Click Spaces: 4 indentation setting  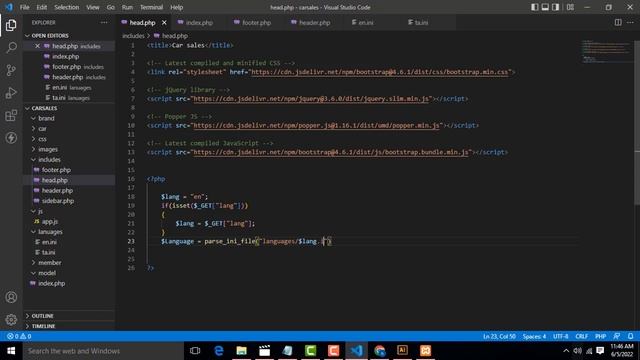[x=534, y=336]
